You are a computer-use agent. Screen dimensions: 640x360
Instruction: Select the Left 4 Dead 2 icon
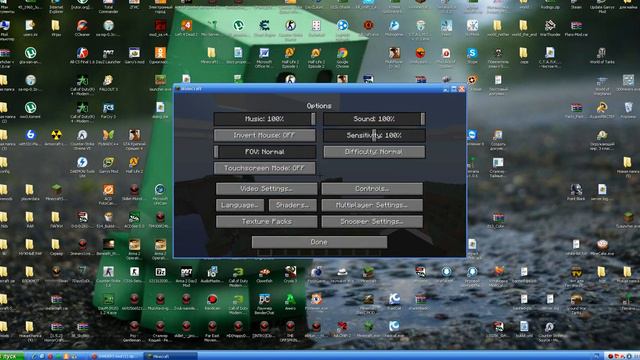[x=186, y=29]
